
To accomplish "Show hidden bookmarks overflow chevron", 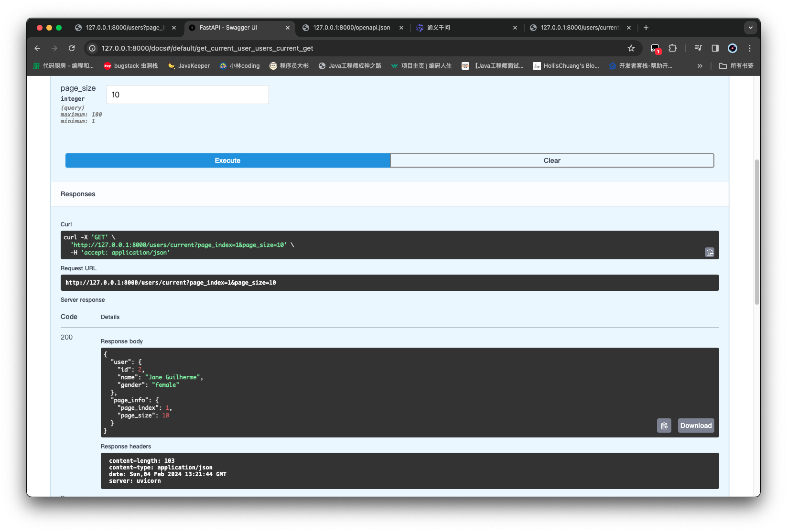I will 700,66.
